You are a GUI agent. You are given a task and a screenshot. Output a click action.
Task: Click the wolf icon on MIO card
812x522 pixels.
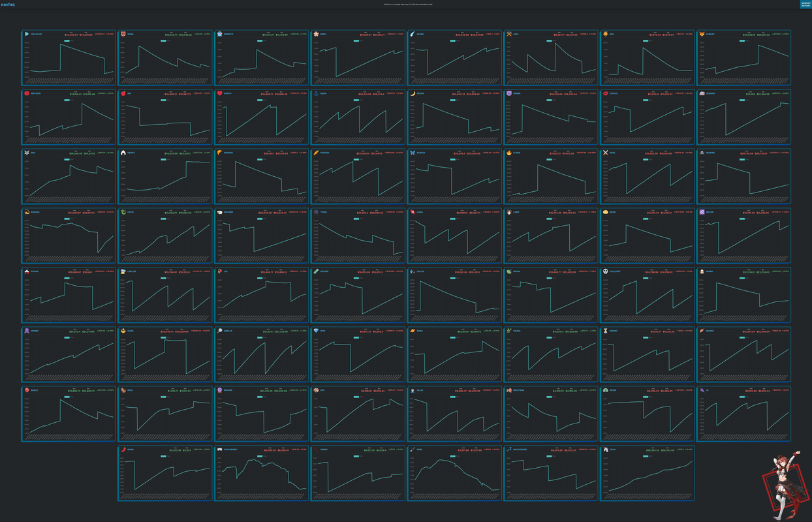(26, 153)
